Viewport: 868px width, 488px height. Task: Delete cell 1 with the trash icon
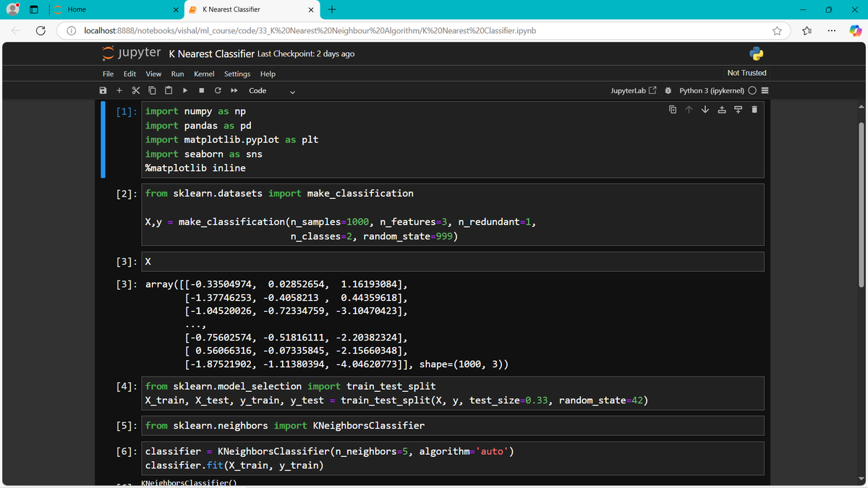click(x=754, y=111)
